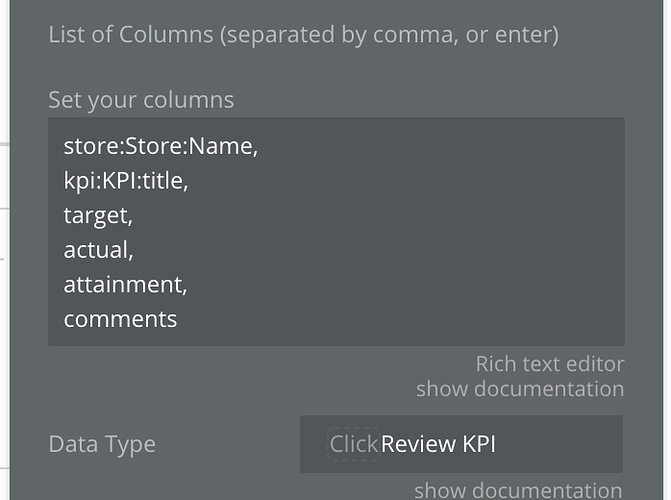Click the word title in the kpi line

pyautogui.click(x=165, y=181)
